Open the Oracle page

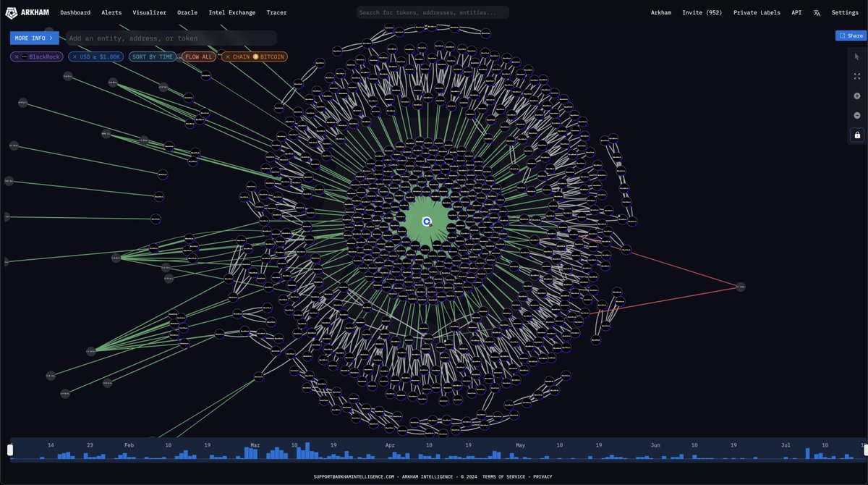(187, 12)
